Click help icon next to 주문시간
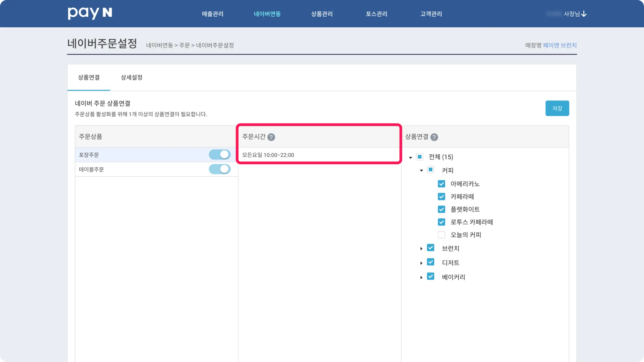The height and width of the screenshot is (362, 644). 271,137
